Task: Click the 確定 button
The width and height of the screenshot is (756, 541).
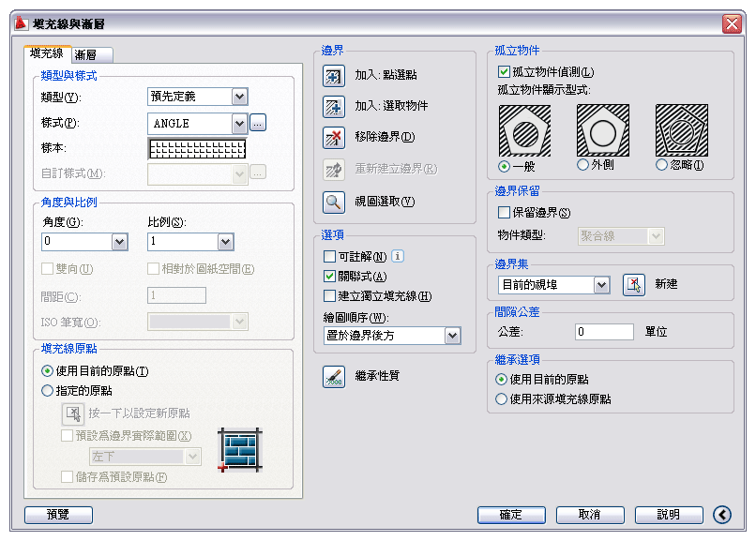Action: [x=511, y=515]
